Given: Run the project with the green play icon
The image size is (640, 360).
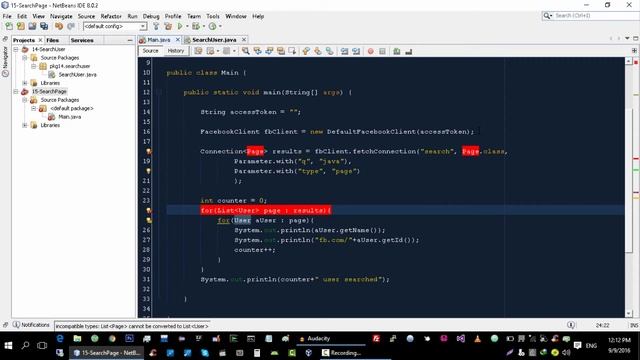Looking at the screenshot, I should pos(180,26).
